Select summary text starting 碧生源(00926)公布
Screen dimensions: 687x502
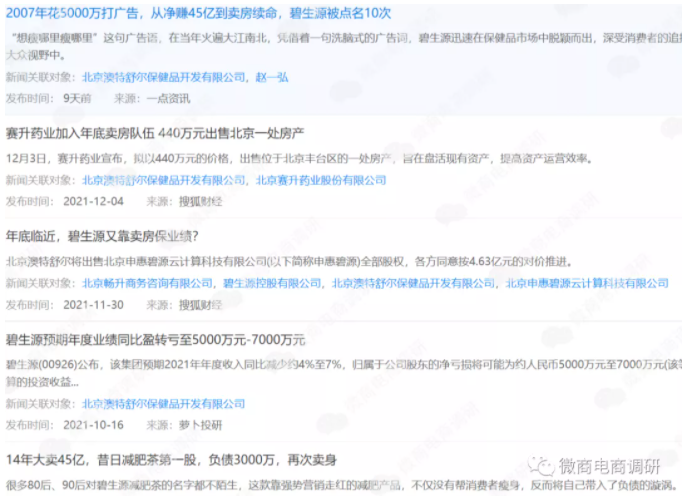pyautogui.click(x=344, y=373)
